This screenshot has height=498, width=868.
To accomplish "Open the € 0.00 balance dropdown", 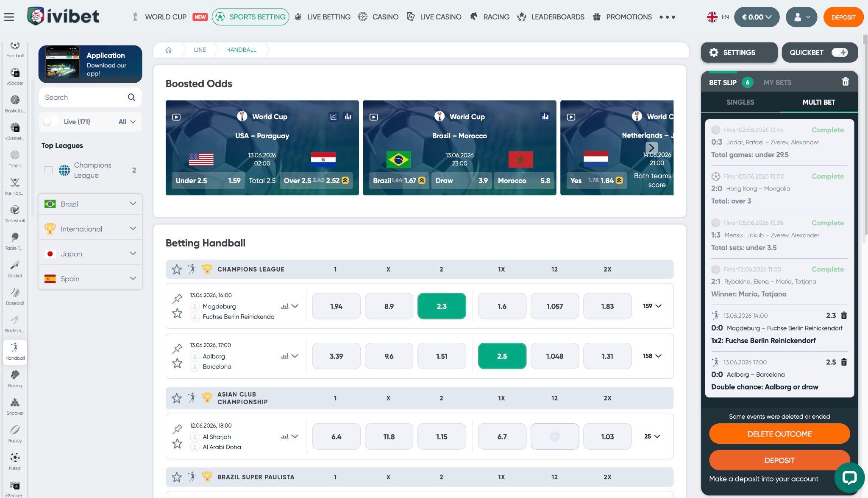I will pos(757,17).
